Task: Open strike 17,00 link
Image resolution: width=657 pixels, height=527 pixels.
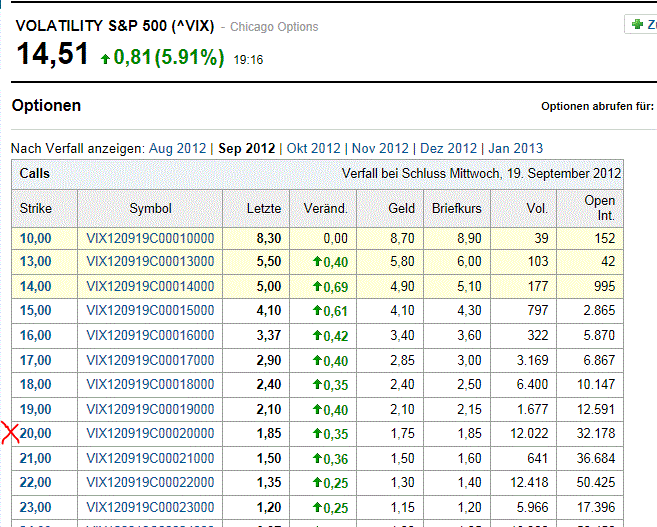Action: tap(36, 360)
